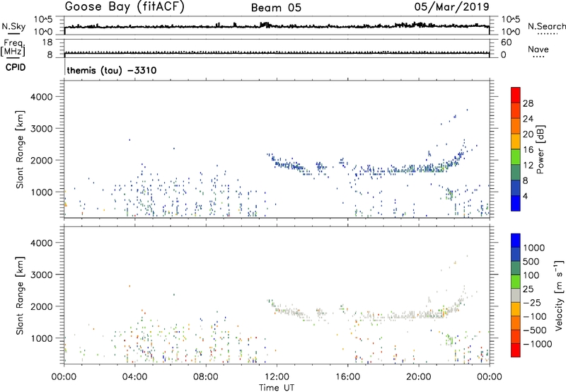Click the 'N.Sky' legend label
Image resolution: width=566 pixels, height=392 pixels.
[x=13, y=26]
